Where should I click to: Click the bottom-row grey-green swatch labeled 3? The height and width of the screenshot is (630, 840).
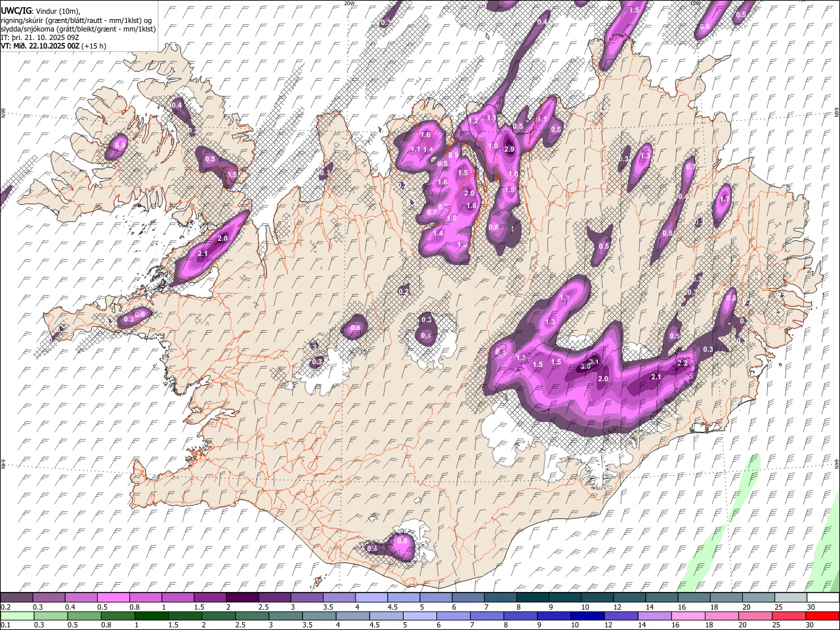coord(285,616)
